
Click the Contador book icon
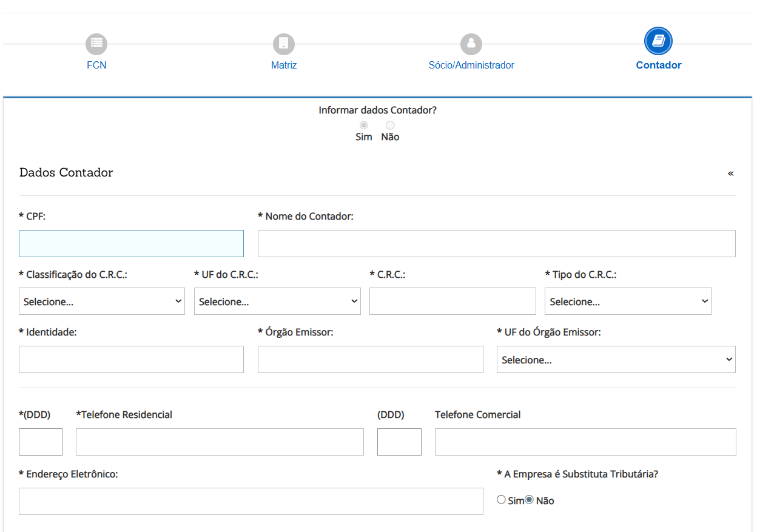pyautogui.click(x=658, y=41)
